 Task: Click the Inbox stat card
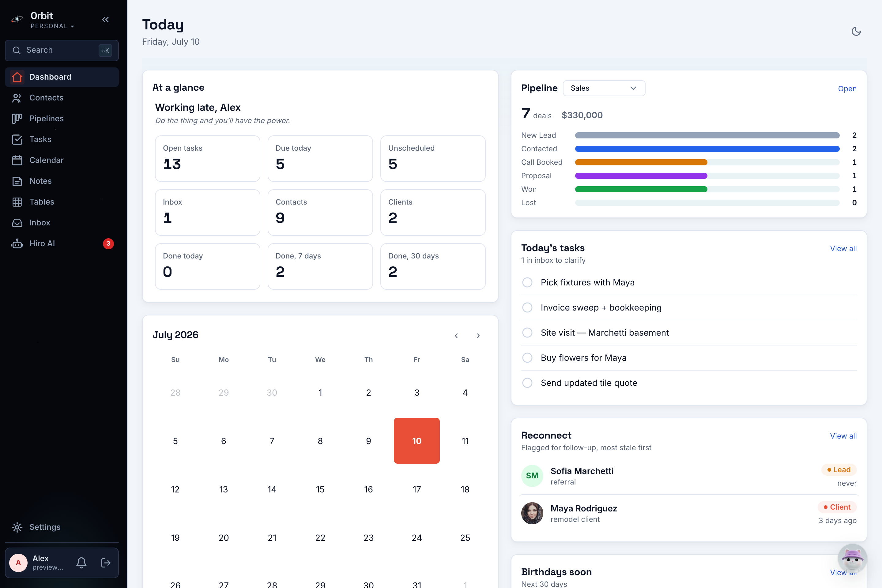(207, 213)
